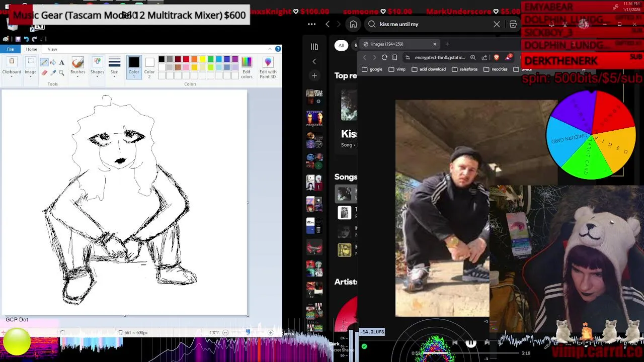Open vimp bookmarks folder
Viewport: 644px width, 362px height.
point(397,69)
